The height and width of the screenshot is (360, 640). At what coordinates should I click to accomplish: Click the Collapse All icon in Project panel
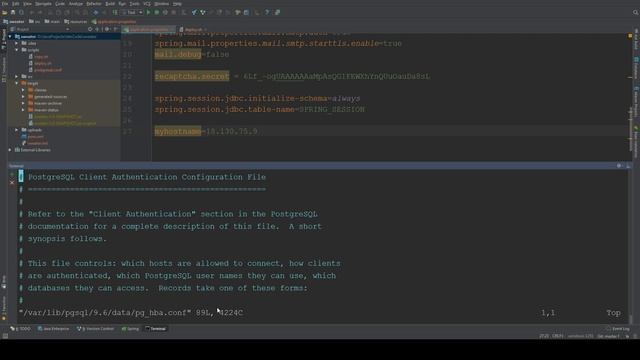pyautogui.click(x=98, y=29)
